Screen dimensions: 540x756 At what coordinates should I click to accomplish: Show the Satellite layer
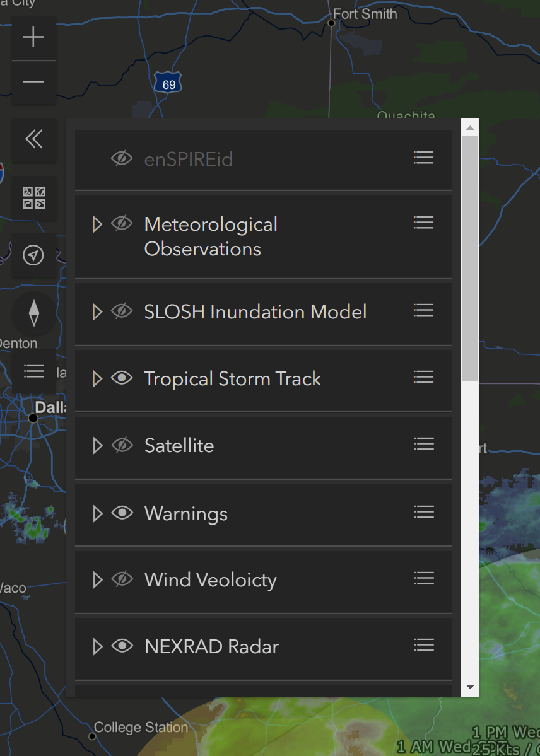pyautogui.click(x=122, y=444)
